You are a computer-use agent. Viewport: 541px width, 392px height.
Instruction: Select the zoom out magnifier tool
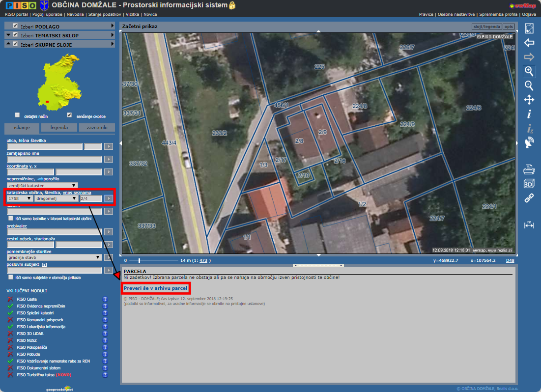point(529,85)
